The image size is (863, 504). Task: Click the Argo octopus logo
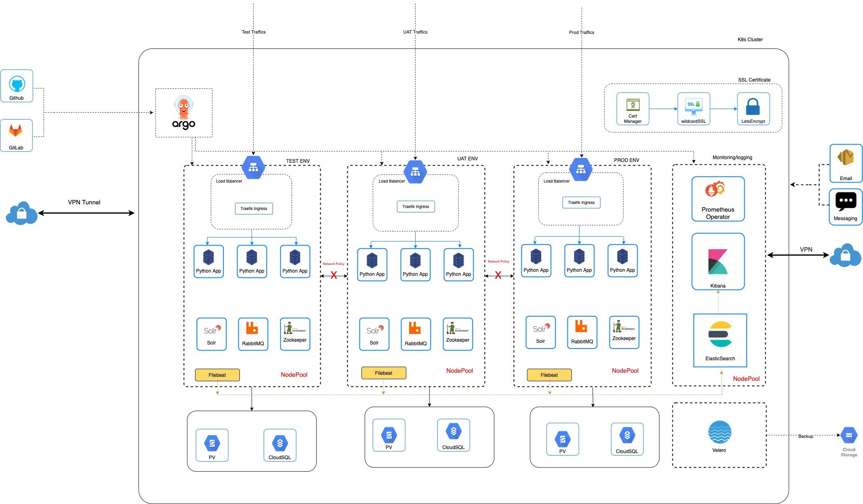(184, 108)
